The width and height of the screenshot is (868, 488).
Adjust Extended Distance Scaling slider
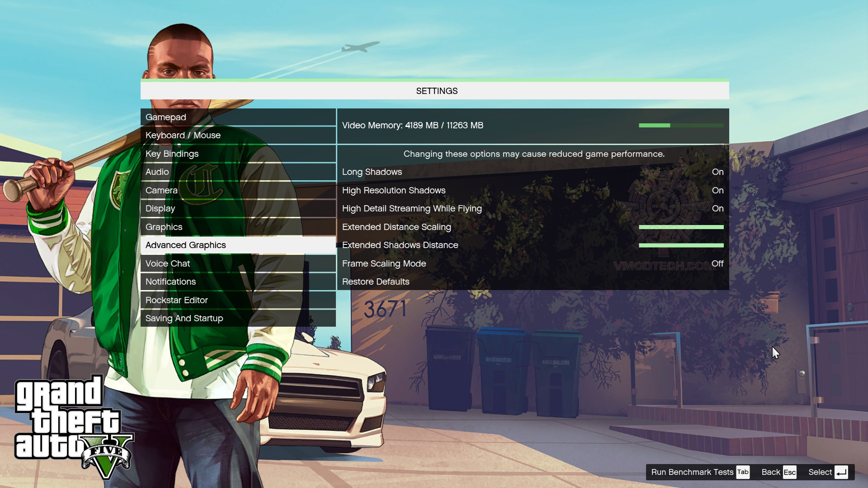pos(680,226)
